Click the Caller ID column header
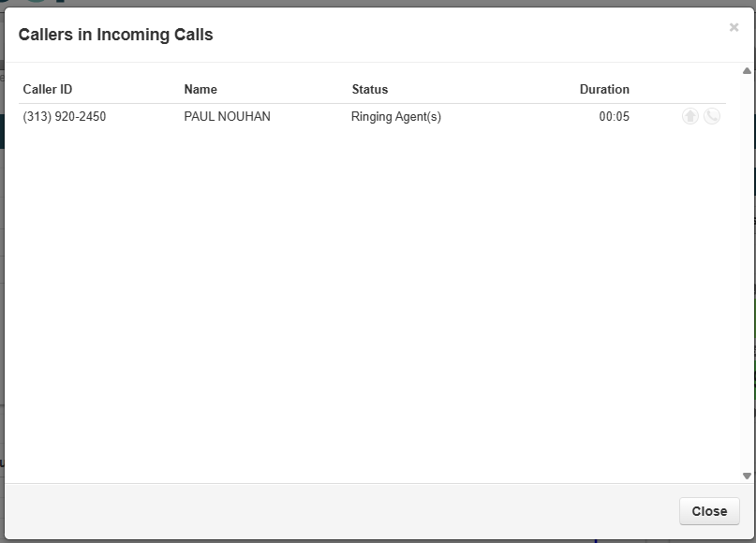This screenshot has width=756, height=543. 48,90
